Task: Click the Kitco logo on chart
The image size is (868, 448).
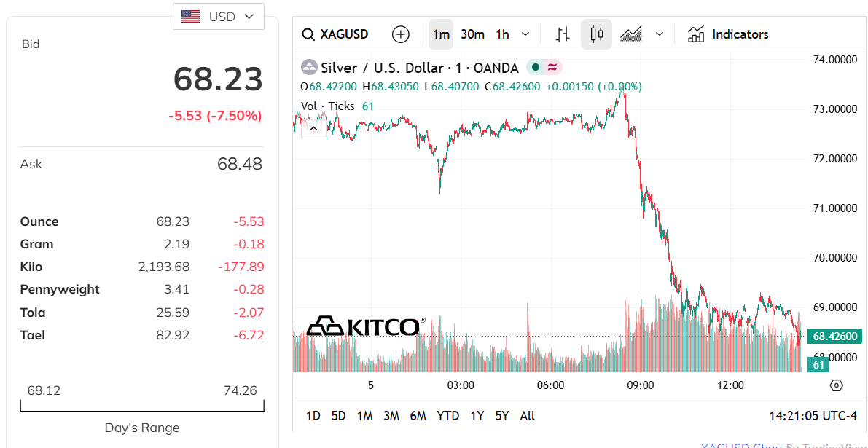Action: pyautogui.click(x=366, y=326)
